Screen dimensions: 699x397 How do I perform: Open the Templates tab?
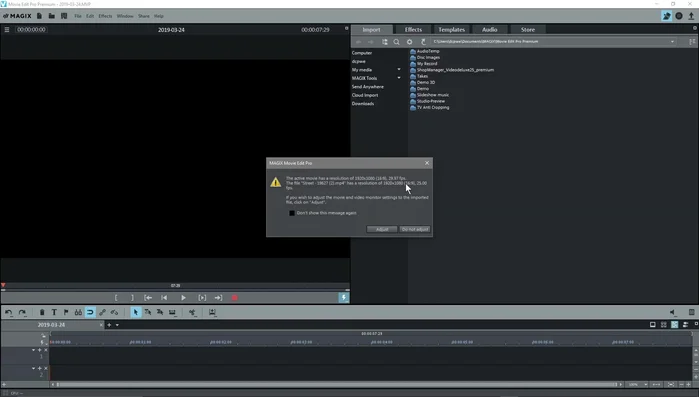451,29
